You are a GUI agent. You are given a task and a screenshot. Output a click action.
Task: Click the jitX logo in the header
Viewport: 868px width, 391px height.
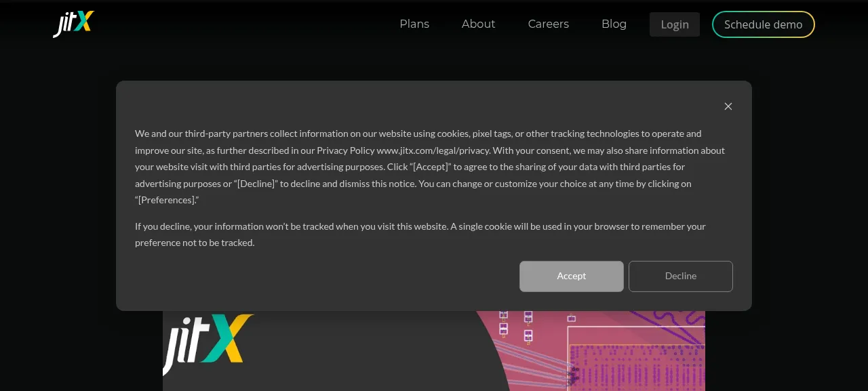(74, 24)
